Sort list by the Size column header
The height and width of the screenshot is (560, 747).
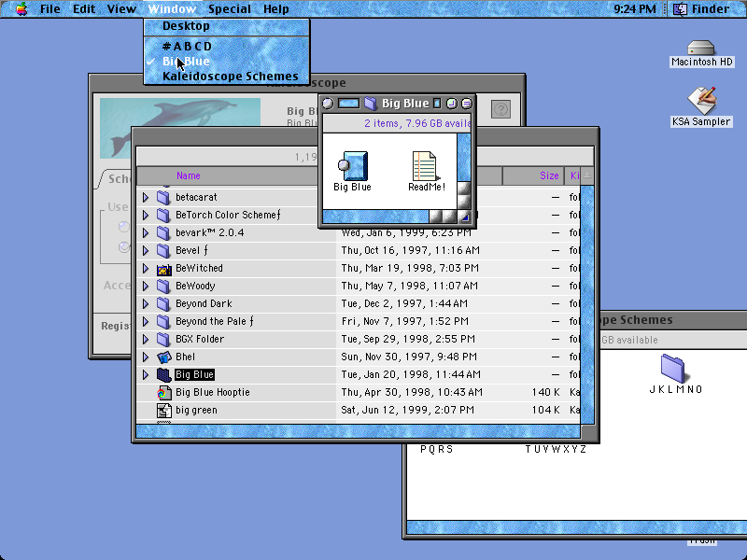[549, 175]
